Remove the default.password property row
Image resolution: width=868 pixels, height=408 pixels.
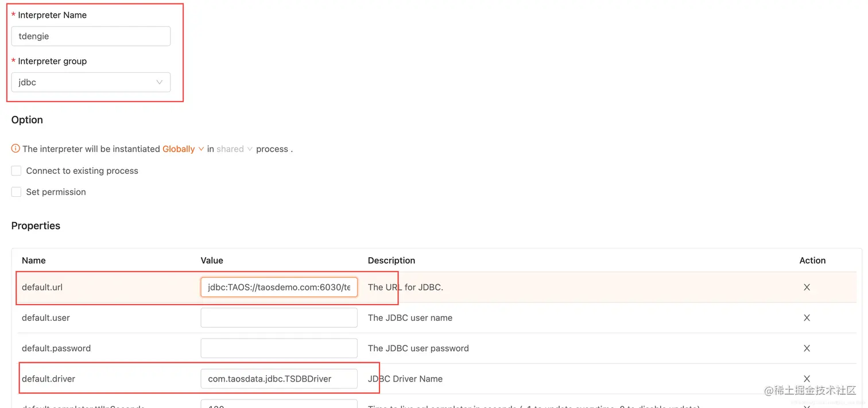point(807,348)
